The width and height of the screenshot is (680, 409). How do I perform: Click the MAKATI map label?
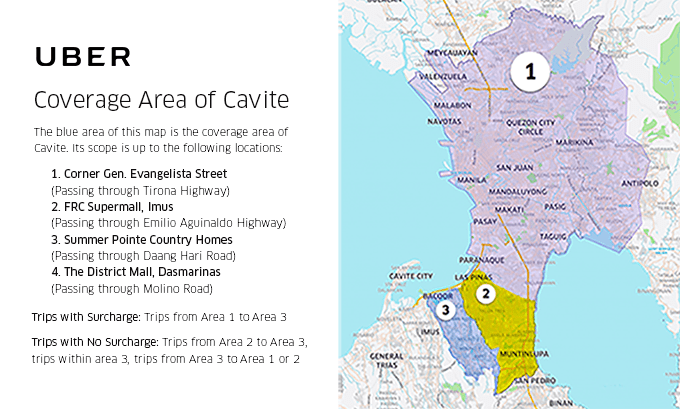(x=509, y=210)
